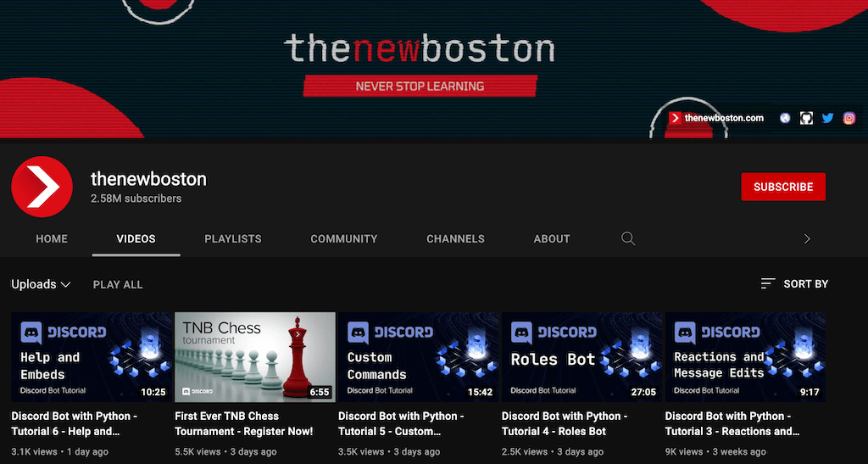The height and width of the screenshot is (464, 868).
Task: View the About tab
Action: pos(552,238)
